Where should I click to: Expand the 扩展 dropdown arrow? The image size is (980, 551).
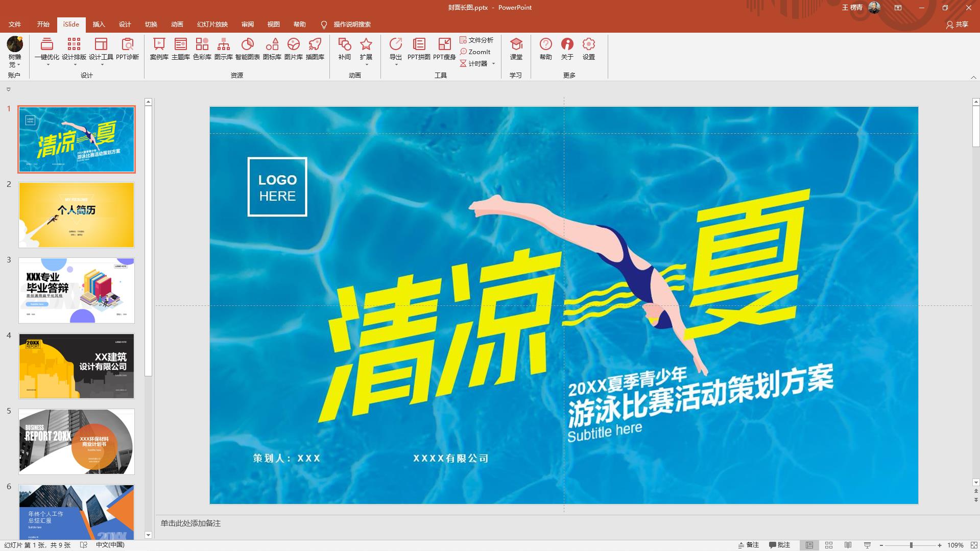pyautogui.click(x=366, y=64)
